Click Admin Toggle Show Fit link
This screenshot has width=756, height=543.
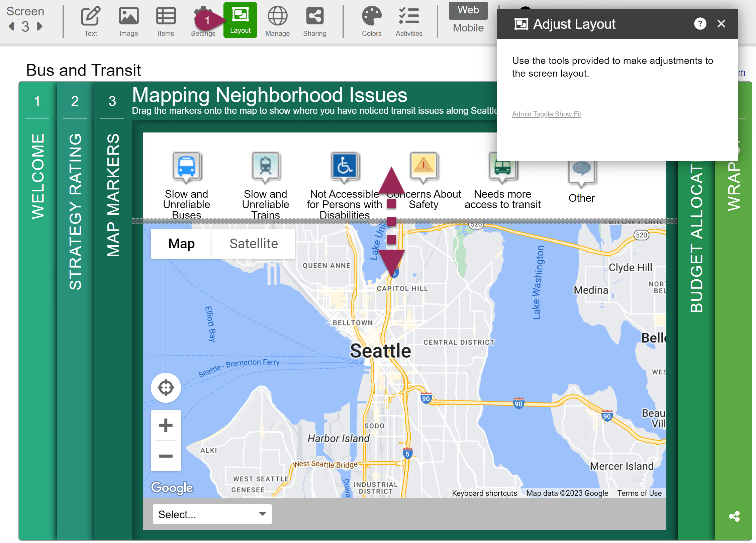coord(546,114)
